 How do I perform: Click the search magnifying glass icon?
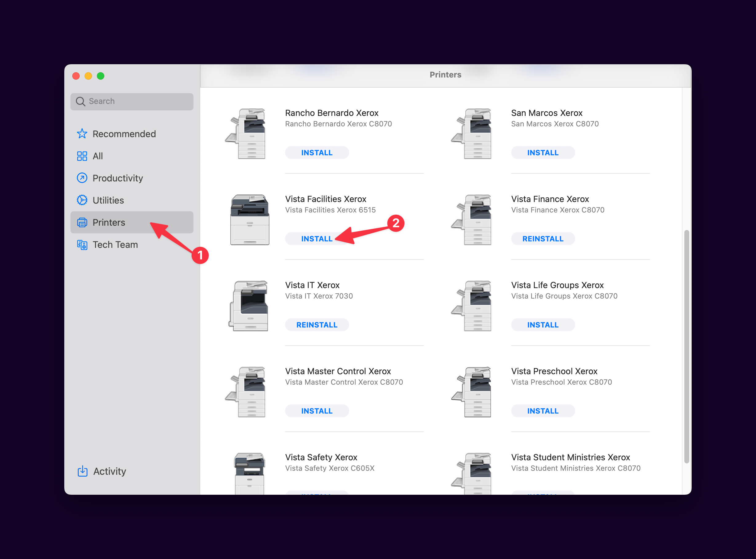(x=81, y=101)
